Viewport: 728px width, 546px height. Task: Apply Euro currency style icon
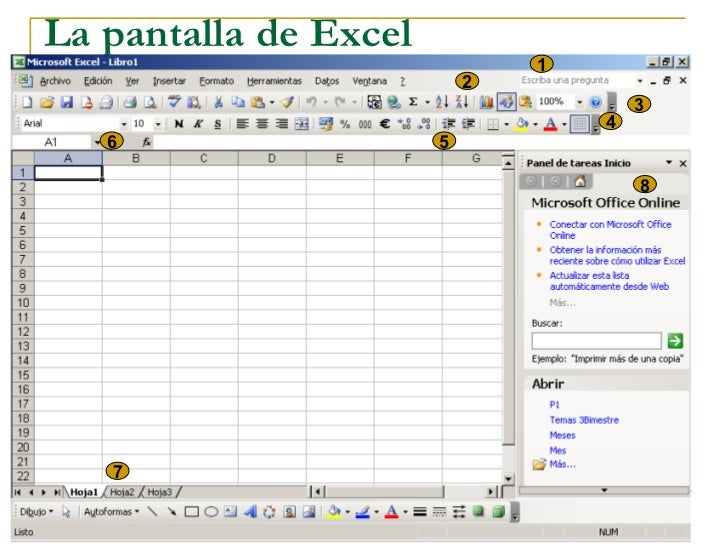pos(384,124)
